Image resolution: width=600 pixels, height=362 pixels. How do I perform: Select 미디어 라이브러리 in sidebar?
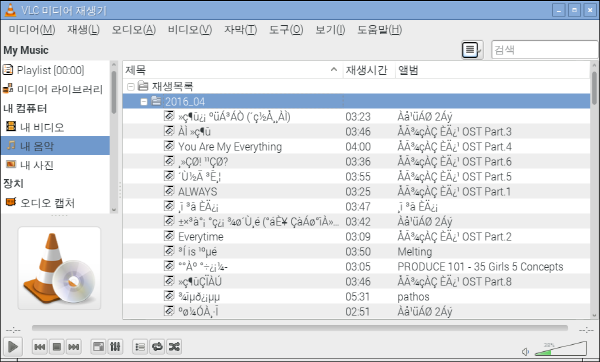point(55,89)
